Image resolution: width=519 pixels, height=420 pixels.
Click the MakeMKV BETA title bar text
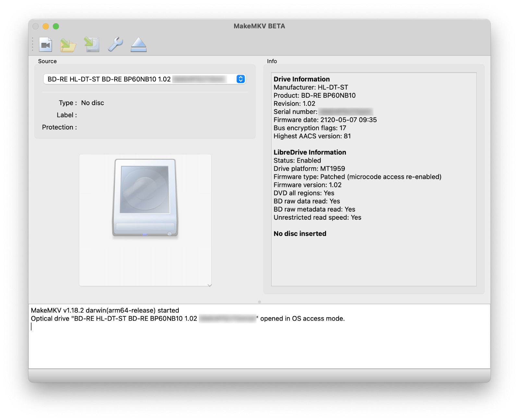point(259,26)
